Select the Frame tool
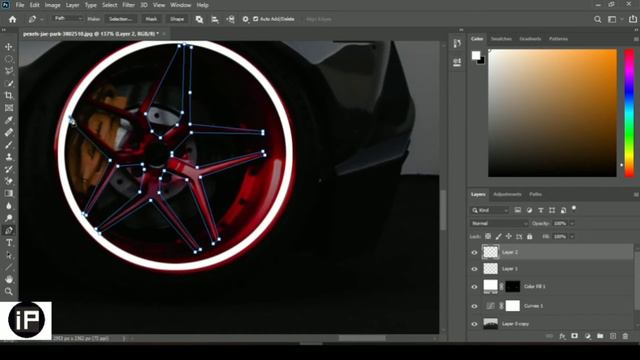This screenshot has width=640, height=360. [x=9, y=108]
